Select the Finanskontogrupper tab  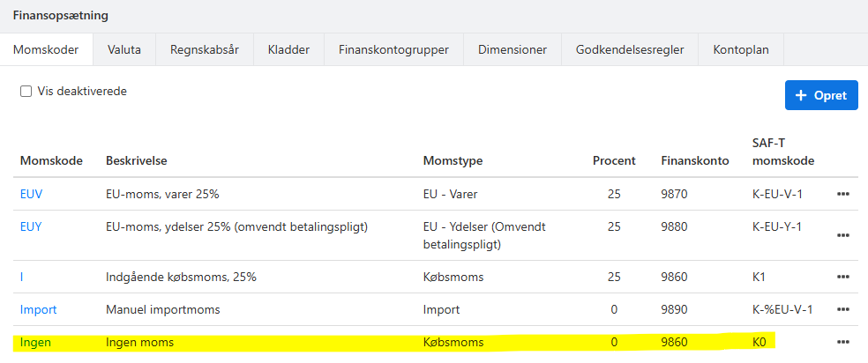pyautogui.click(x=393, y=49)
